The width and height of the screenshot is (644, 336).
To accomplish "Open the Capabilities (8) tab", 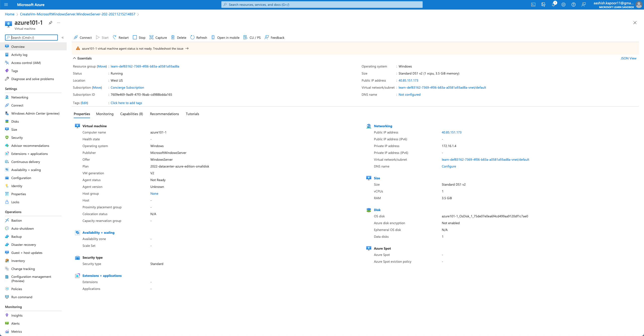I will 131,114.
